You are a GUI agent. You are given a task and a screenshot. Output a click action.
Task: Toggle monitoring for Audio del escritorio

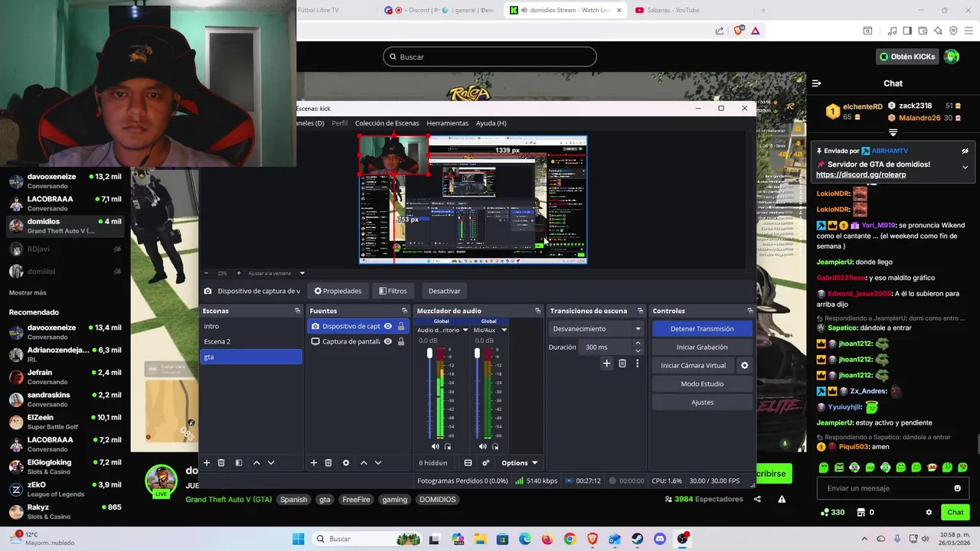coord(448,446)
